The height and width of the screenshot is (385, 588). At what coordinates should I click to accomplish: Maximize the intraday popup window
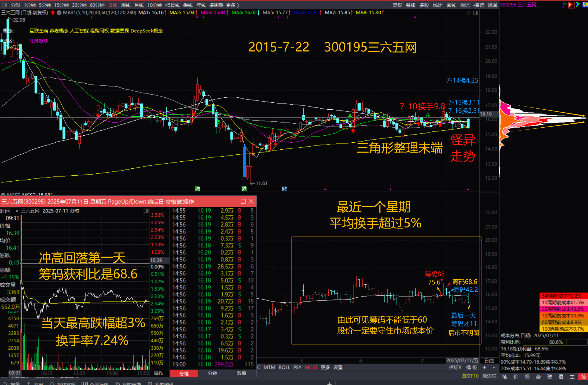243,201
